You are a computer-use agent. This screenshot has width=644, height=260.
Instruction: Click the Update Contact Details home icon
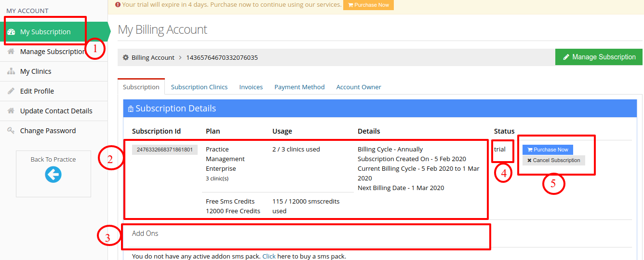coord(11,111)
